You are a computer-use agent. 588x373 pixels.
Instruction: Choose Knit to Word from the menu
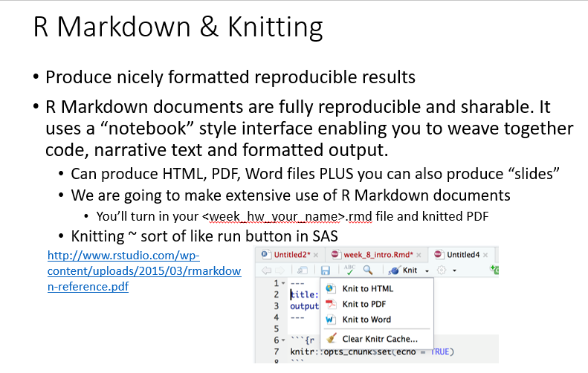[x=377, y=320]
